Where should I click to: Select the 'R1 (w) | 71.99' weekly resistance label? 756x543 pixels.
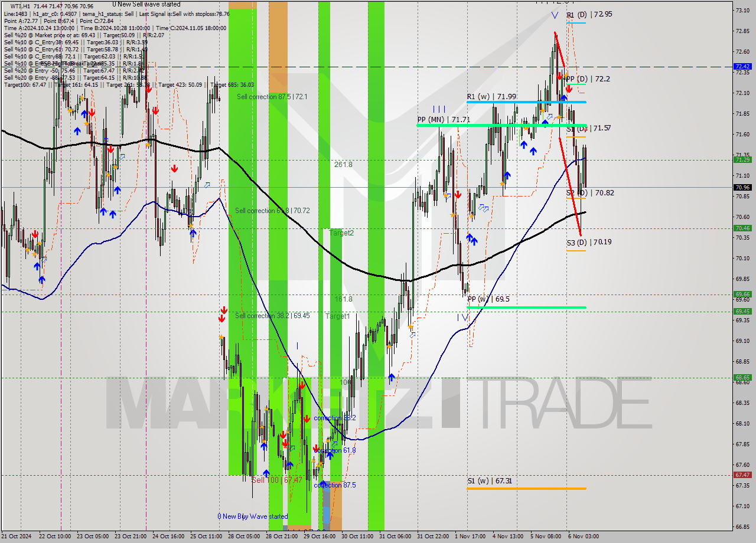point(491,97)
